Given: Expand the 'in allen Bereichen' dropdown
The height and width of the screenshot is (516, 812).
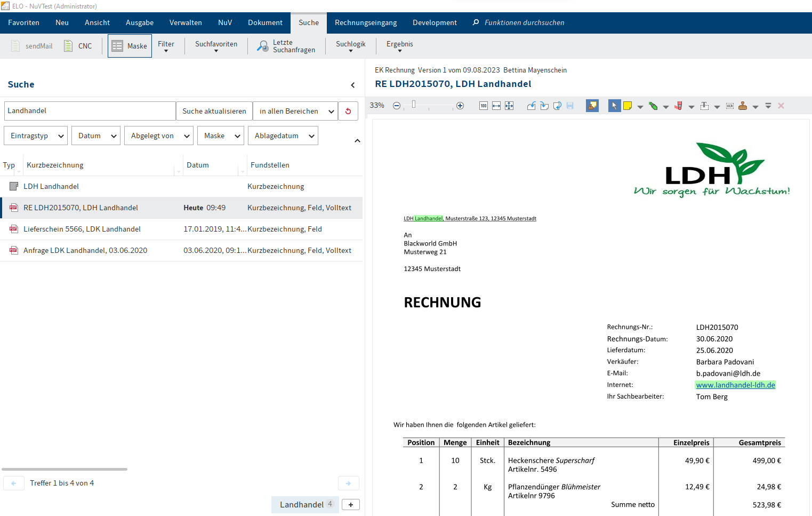Looking at the screenshot, I should (x=295, y=111).
